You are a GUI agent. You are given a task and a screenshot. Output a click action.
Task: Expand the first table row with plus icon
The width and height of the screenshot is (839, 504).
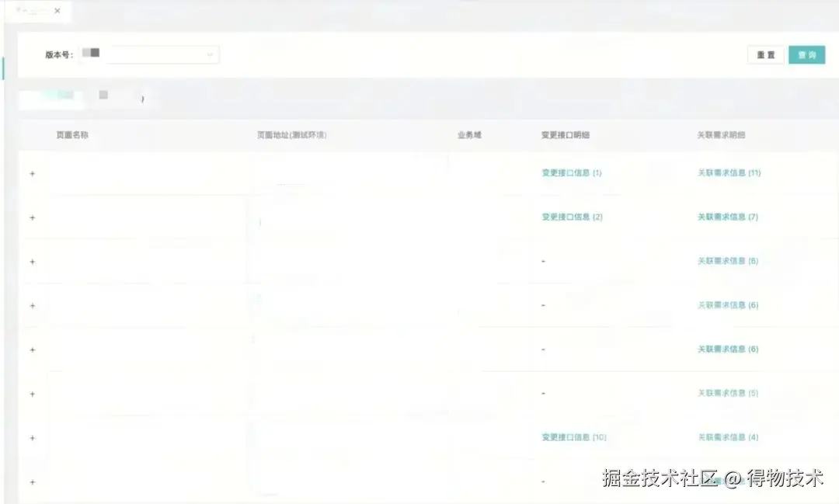point(32,174)
